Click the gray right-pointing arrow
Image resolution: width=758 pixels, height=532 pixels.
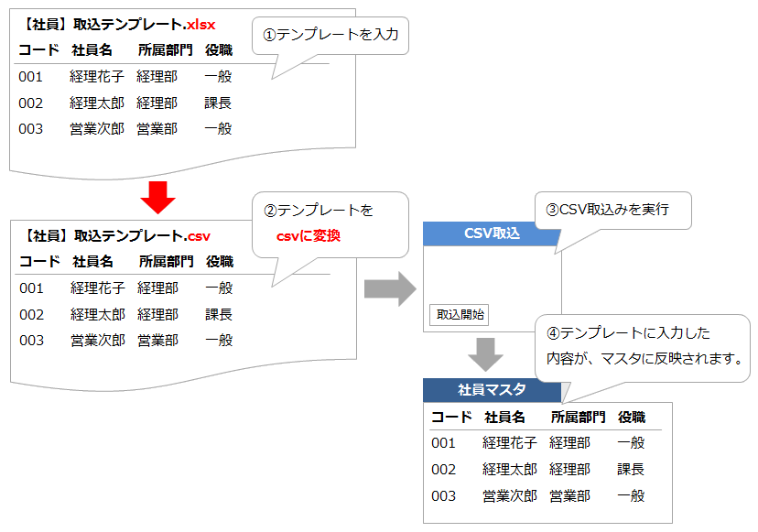pos(387,289)
